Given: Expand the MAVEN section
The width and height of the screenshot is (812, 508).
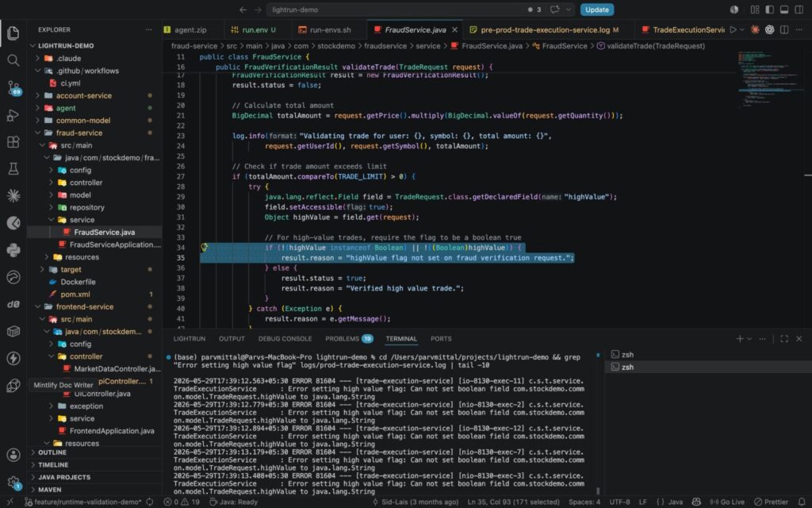Looking at the screenshot, I should point(49,489).
